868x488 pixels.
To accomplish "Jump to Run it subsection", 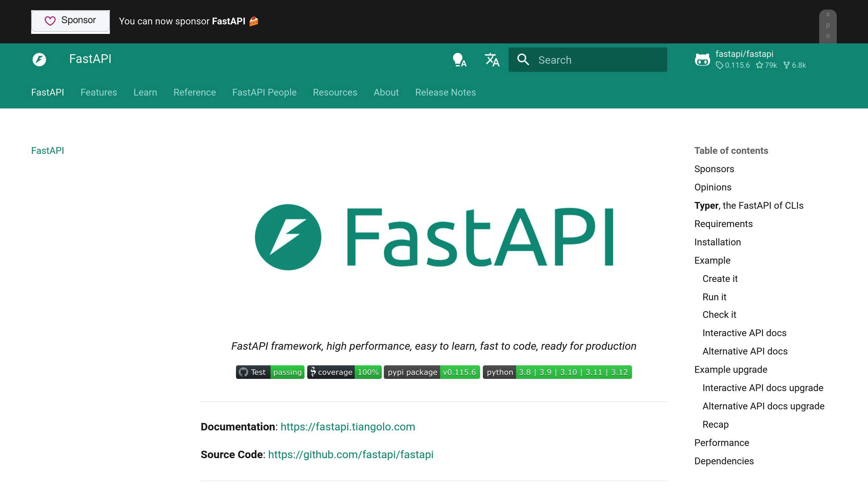I will coord(714,297).
